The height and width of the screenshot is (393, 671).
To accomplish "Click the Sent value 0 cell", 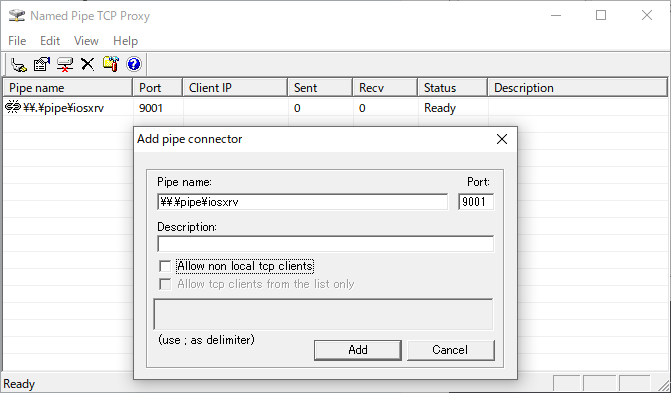I will tap(297, 108).
